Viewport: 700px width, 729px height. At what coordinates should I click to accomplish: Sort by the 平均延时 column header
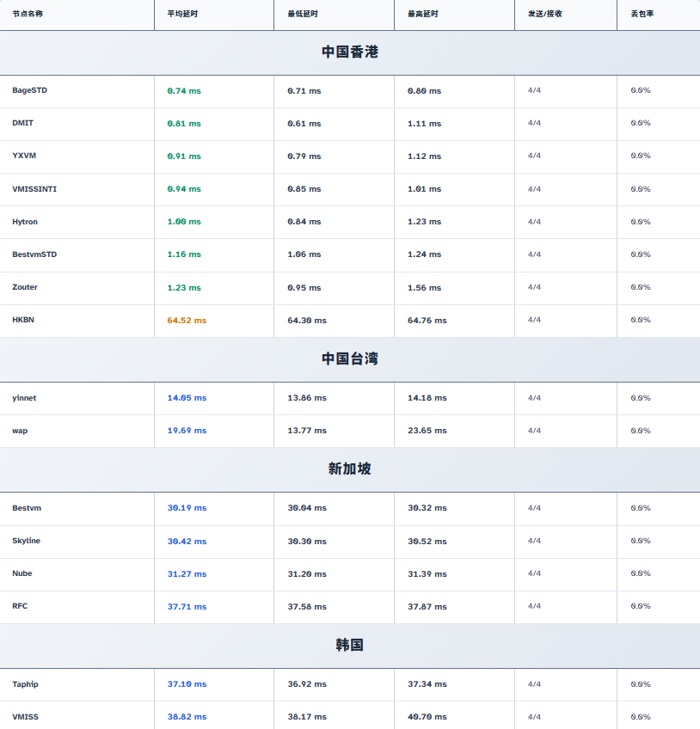click(x=182, y=14)
